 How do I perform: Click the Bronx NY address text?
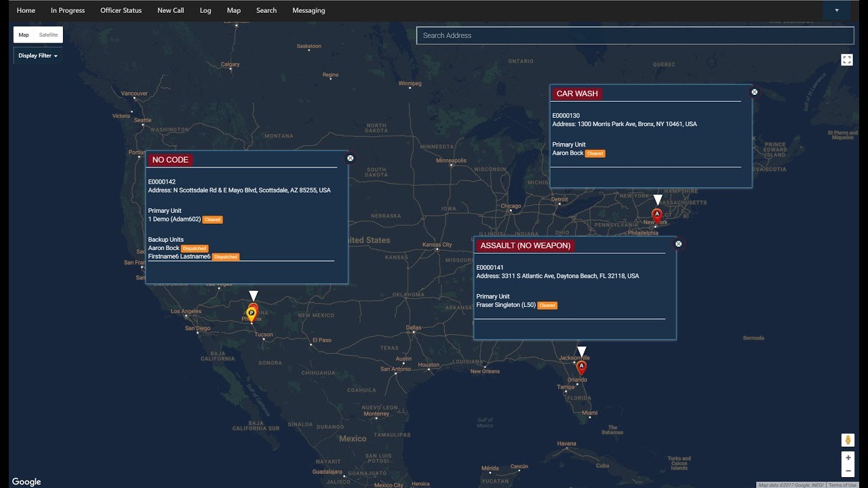[625, 124]
